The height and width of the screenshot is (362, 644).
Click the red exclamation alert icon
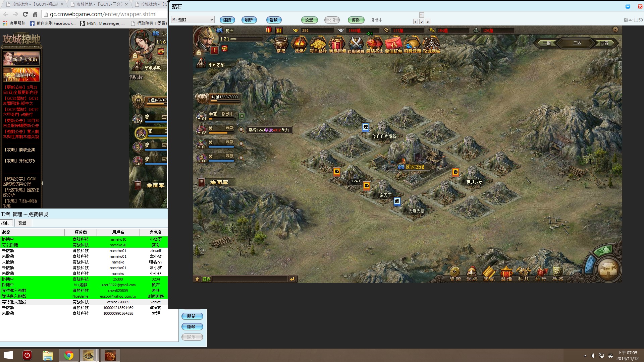click(214, 50)
